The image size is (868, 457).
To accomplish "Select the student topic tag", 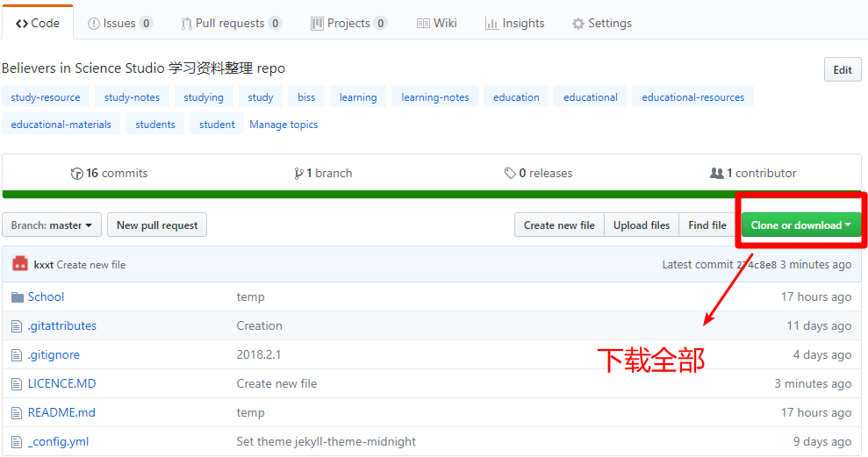I will [217, 125].
